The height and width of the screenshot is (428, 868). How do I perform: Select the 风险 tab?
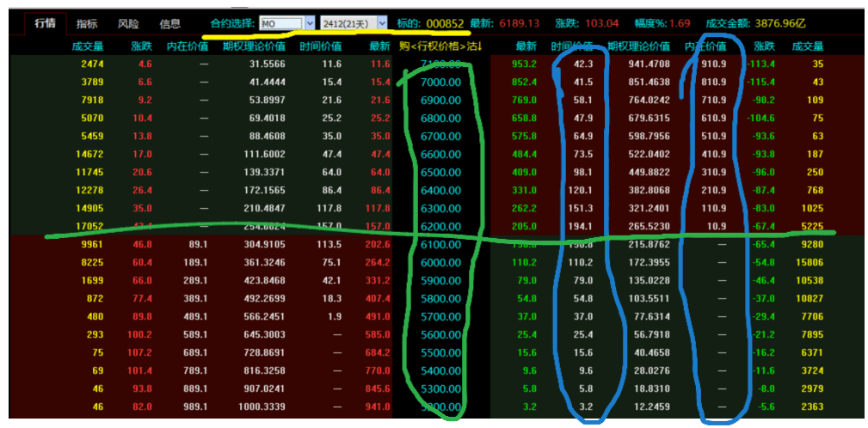coord(128,24)
